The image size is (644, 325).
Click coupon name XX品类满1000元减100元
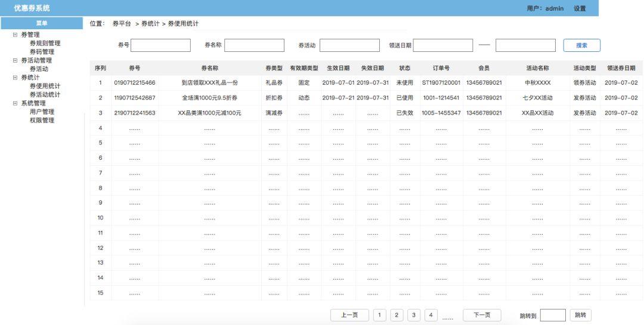tap(209, 113)
